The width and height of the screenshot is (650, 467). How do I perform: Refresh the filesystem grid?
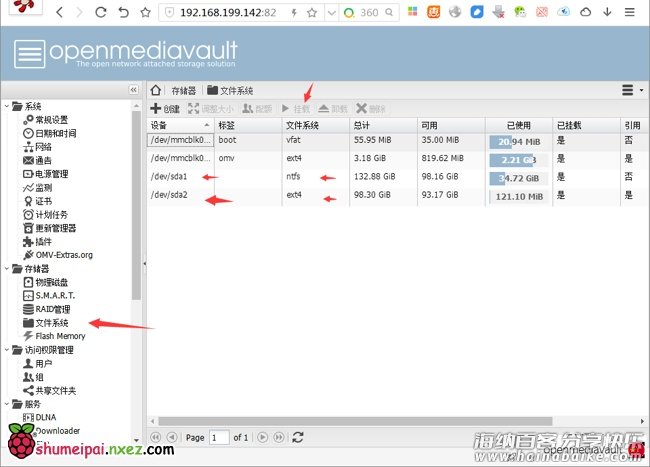click(298, 437)
